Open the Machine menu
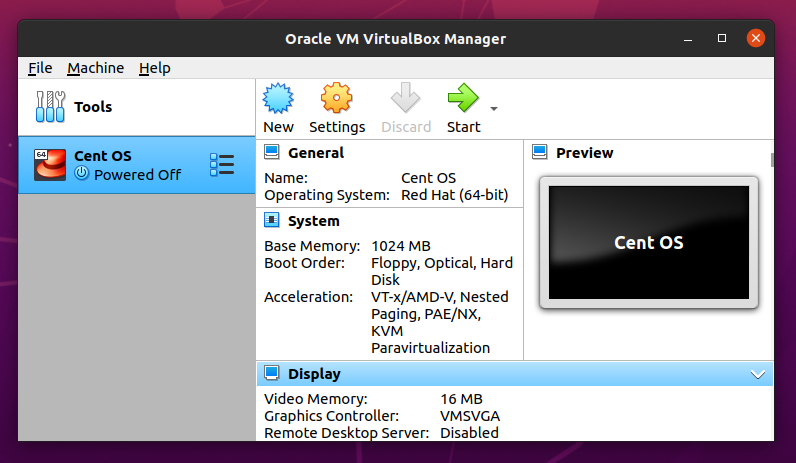Viewport: 796px width, 463px height. tap(95, 68)
